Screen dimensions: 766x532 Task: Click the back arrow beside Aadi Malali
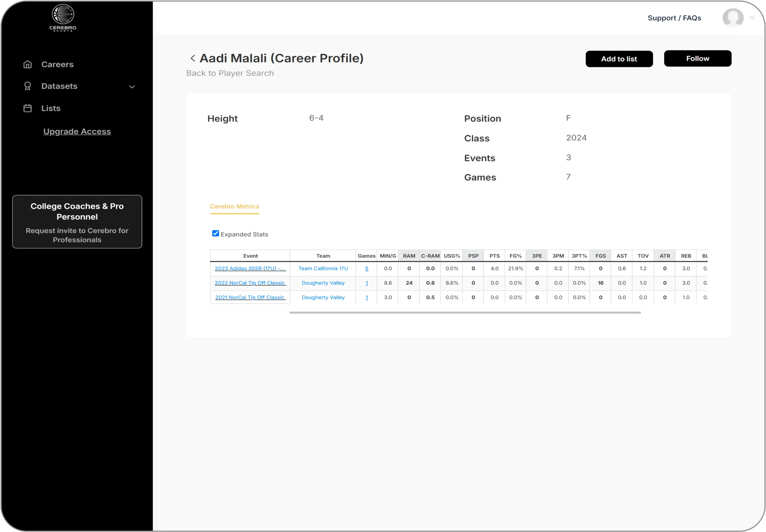(x=193, y=58)
